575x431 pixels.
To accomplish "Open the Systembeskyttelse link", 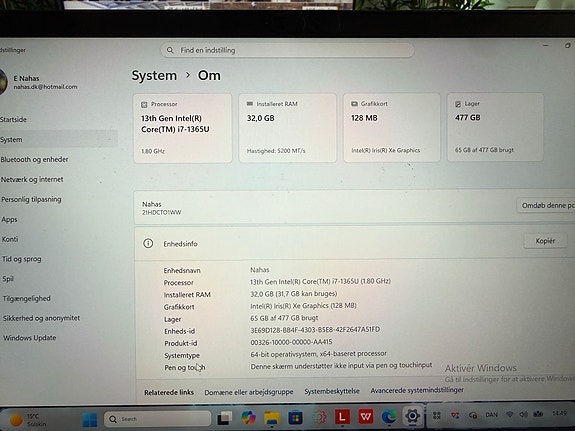I will click(332, 391).
